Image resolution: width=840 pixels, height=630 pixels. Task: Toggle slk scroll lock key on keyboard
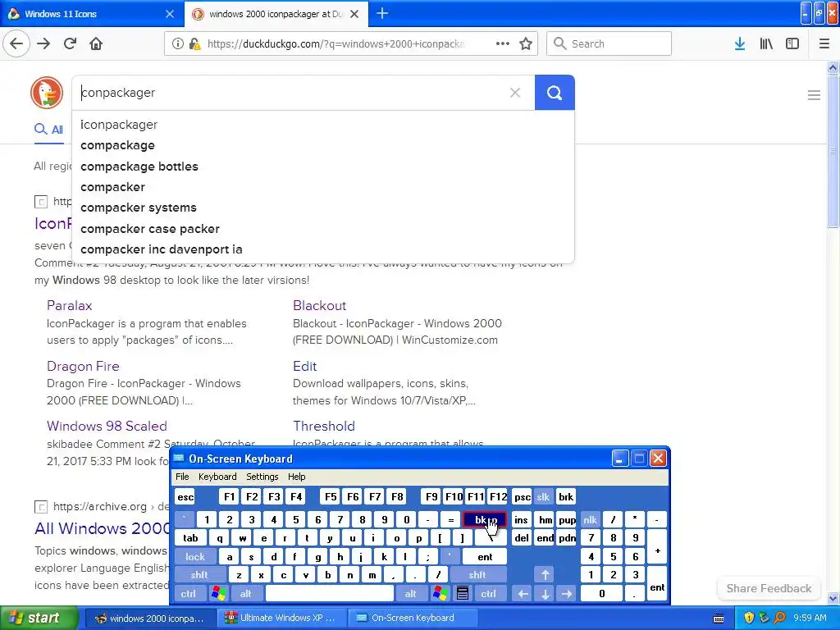pos(543,496)
